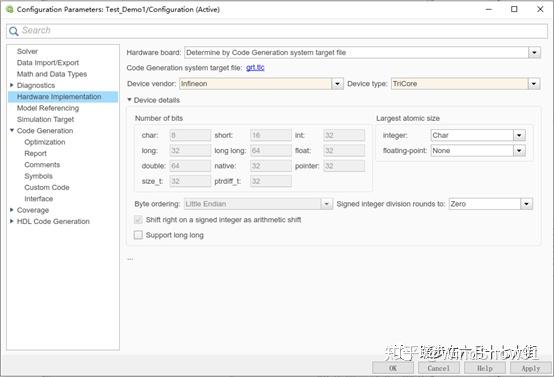The image size is (554, 377).
Task: Open the Interface subpage
Action: click(39, 198)
